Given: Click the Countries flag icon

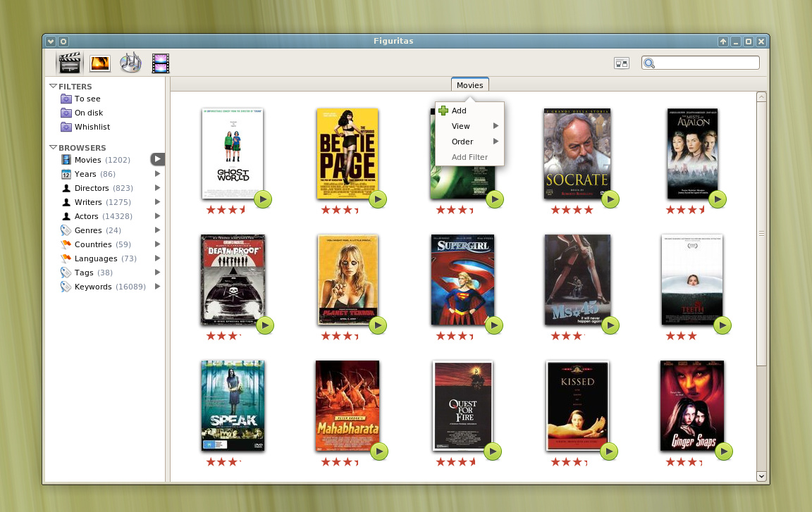Looking at the screenshot, I should tap(66, 244).
